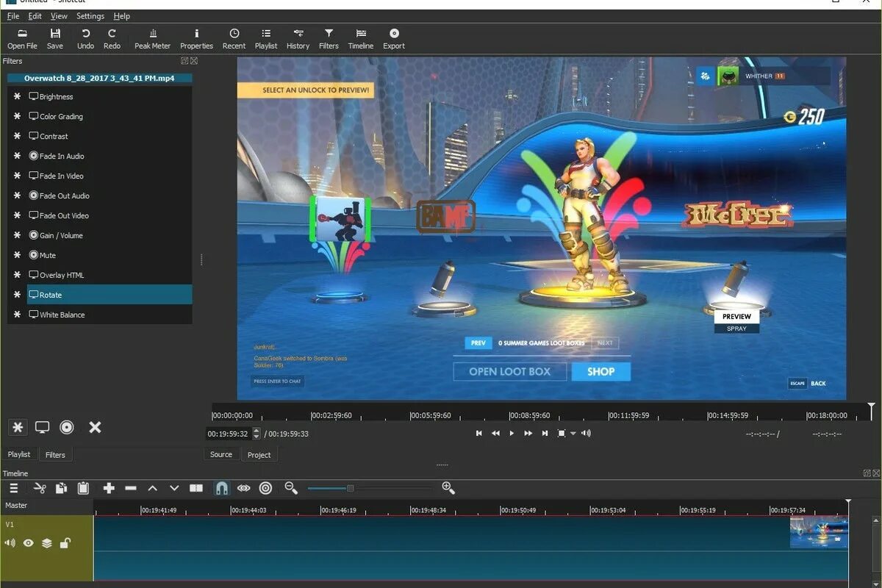Open the Help menu
This screenshot has height=588, width=882.
(x=121, y=15)
